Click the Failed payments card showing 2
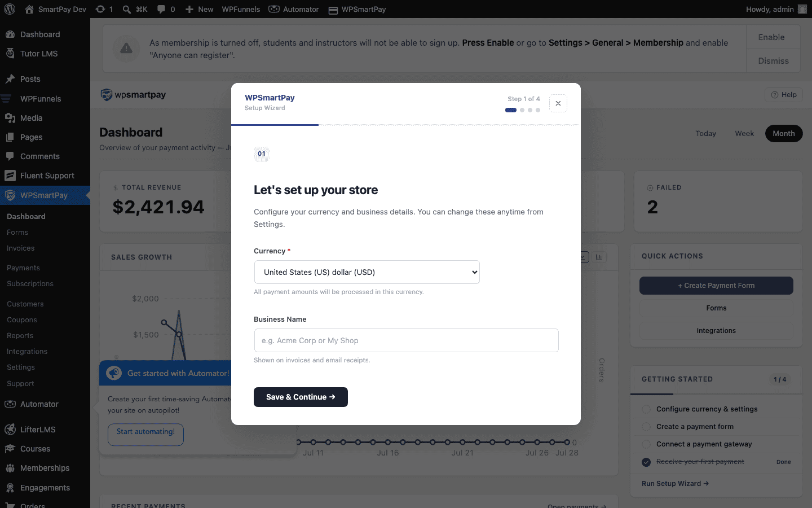Image resolution: width=812 pixels, height=508 pixels. click(718, 202)
